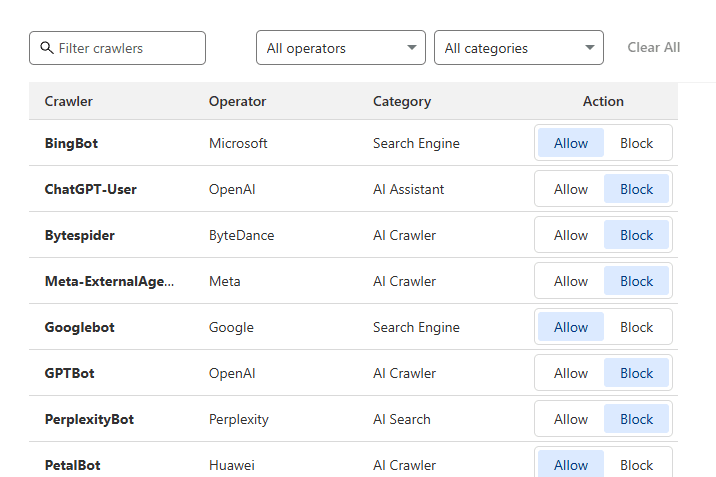The image size is (716, 477).
Task: Sort by the Category column header
Action: click(402, 101)
